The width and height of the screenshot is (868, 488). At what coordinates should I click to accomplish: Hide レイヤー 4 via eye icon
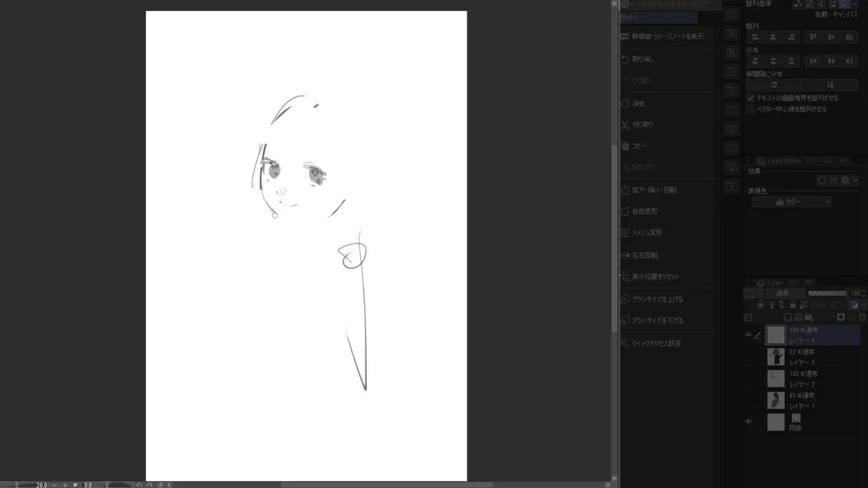749,335
